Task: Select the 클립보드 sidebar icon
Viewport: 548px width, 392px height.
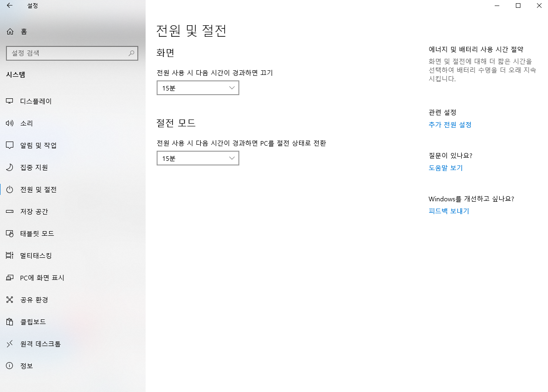Action: click(x=10, y=322)
